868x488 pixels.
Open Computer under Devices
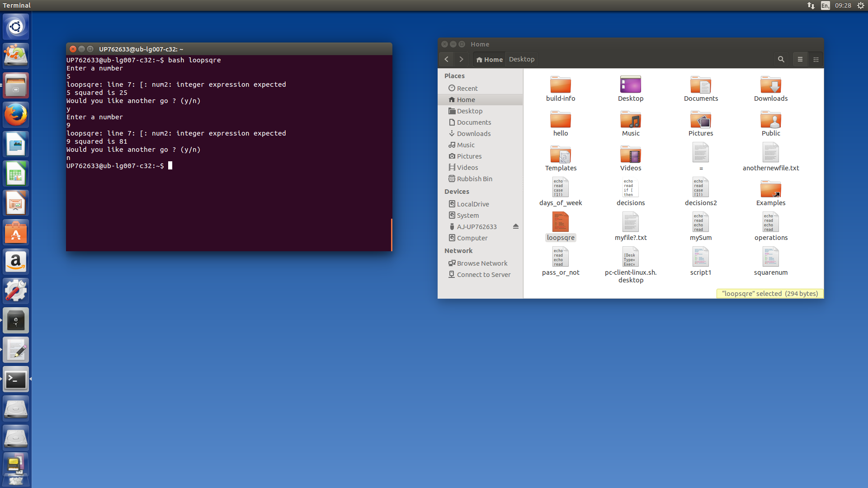[480, 238]
